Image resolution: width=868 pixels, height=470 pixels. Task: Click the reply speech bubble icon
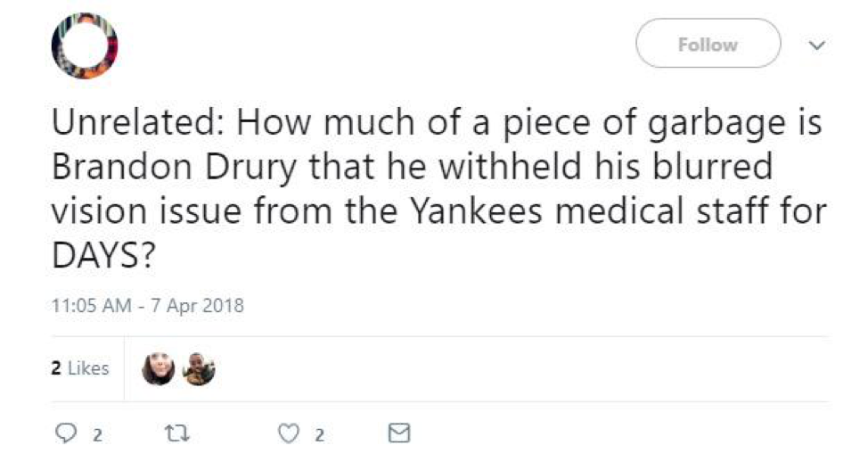[x=66, y=434]
